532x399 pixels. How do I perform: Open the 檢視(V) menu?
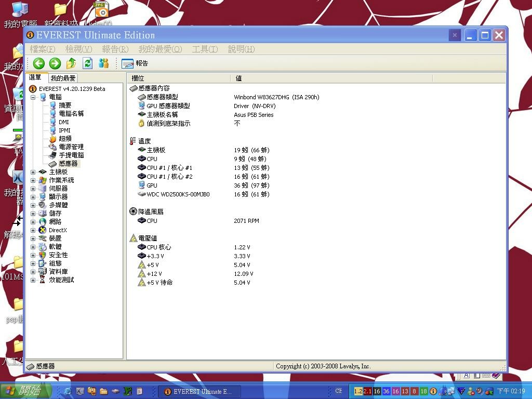click(x=78, y=49)
